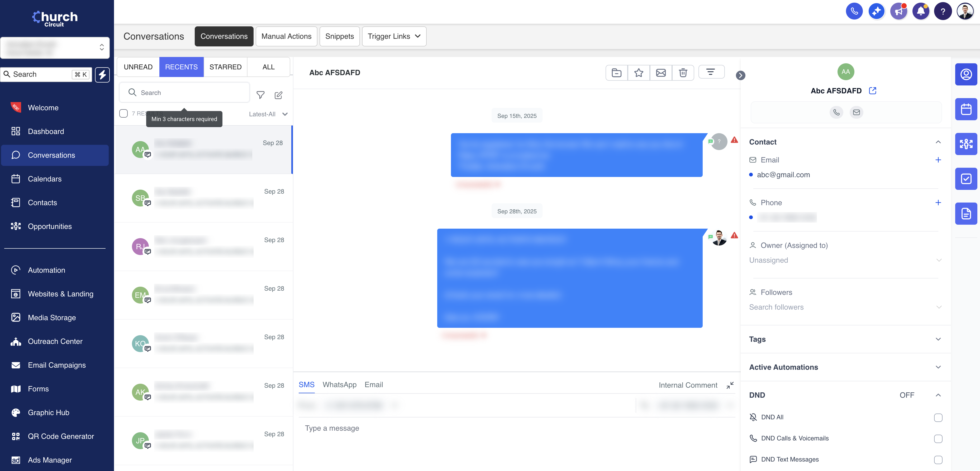Open appointments panel via calendar icon

click(x=966, y=109)
